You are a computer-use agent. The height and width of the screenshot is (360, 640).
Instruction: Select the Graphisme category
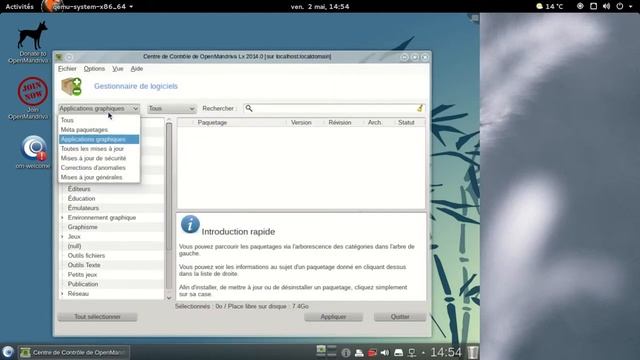(x=82, y=227)
